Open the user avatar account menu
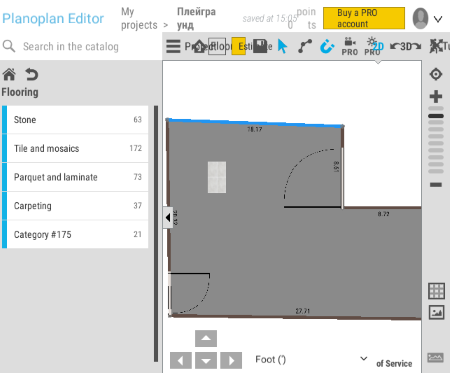The width and height of the screenshot is (450, 373). coord(420,18)
